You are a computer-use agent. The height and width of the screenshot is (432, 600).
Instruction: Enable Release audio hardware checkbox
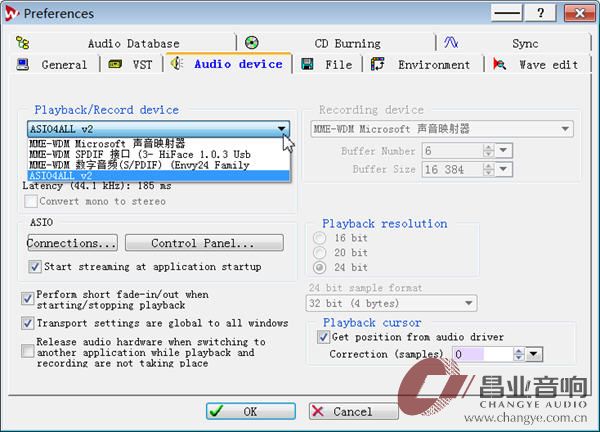point(28,351)
